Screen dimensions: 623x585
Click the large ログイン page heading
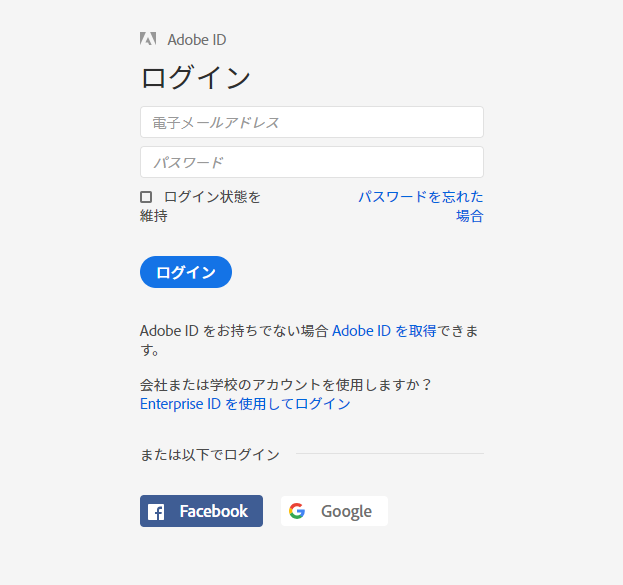[195, 77]
